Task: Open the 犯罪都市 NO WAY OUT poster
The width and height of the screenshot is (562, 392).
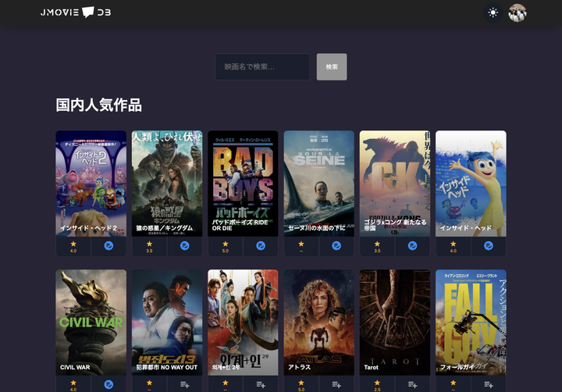Action: 167,323
